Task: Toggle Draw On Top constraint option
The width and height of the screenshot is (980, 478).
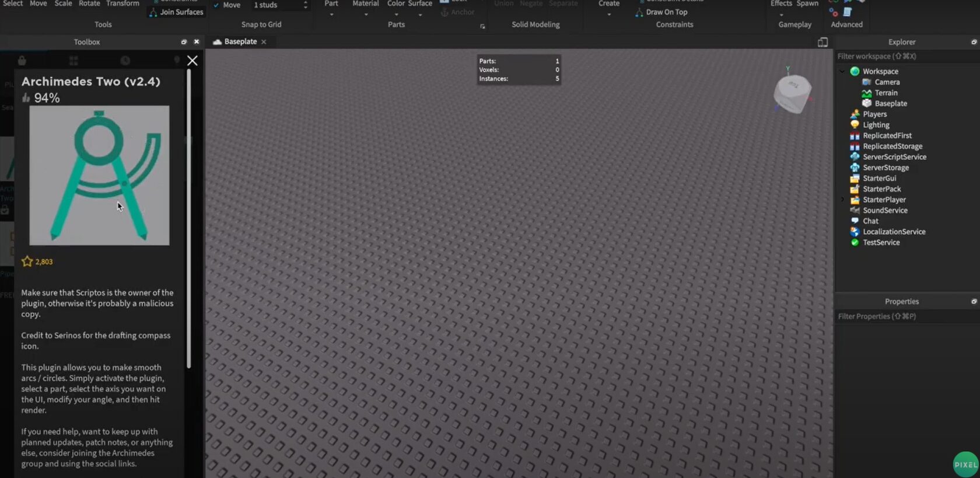Action: click(x=661, y=12)
